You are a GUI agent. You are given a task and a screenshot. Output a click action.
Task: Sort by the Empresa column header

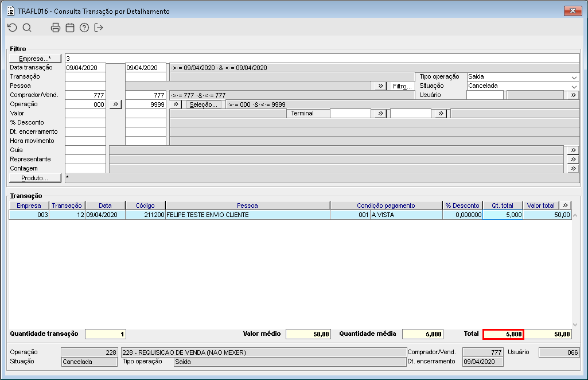point(29,205)
